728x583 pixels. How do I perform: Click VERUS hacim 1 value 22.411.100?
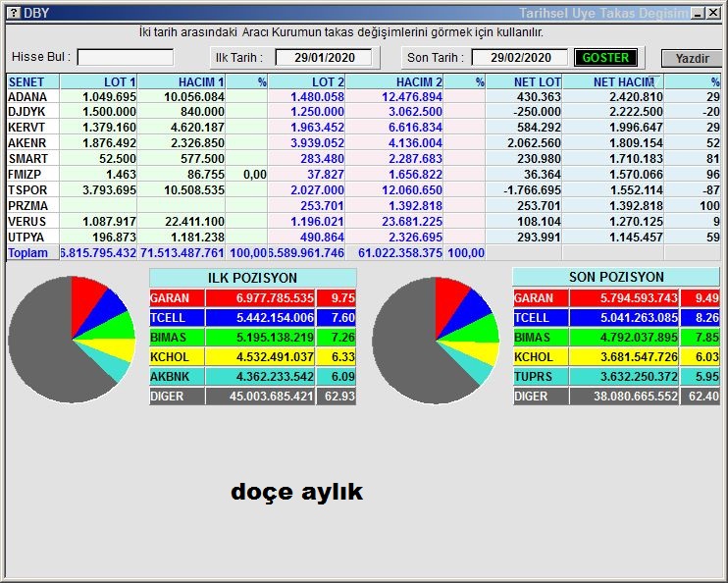[x=194, y=222]
